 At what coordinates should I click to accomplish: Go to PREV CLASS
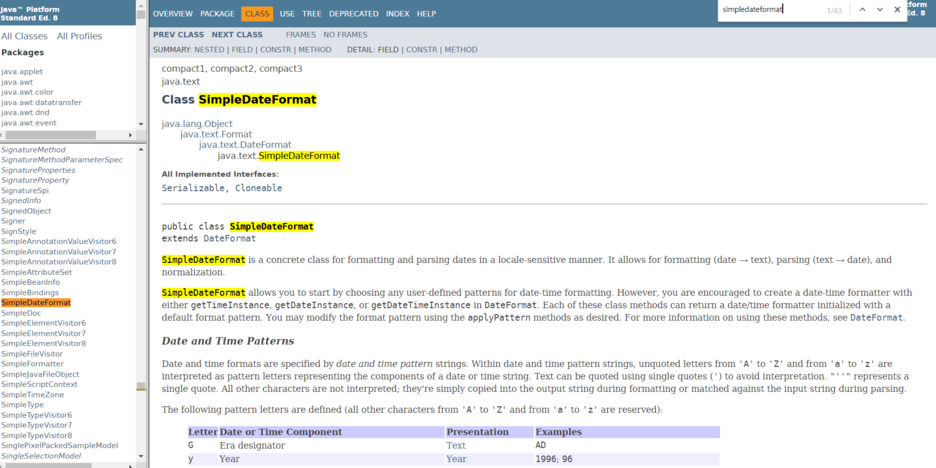coord(178,35)
